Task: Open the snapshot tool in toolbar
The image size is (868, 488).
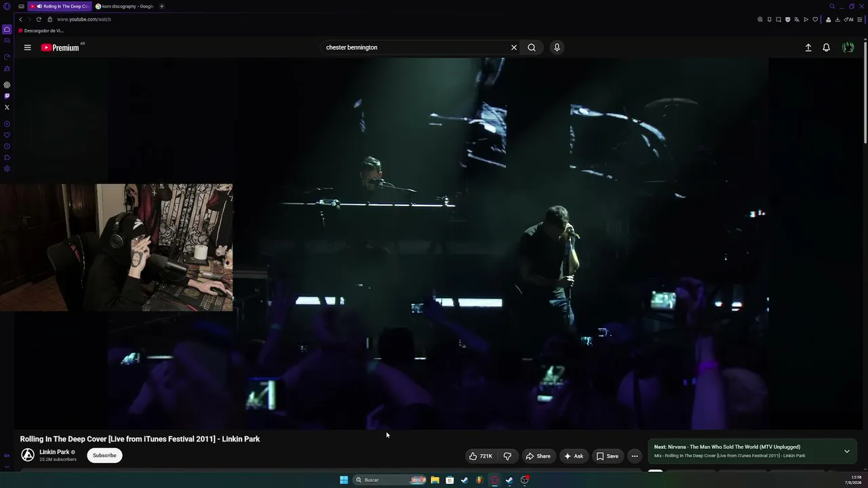Action: point(778,19)
